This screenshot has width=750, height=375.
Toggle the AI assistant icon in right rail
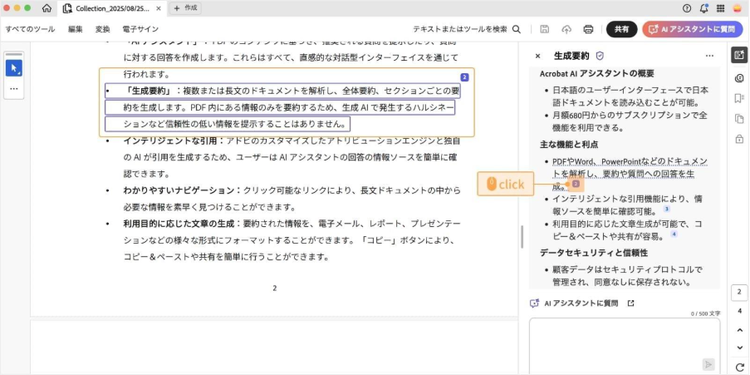tap(739, 55)
